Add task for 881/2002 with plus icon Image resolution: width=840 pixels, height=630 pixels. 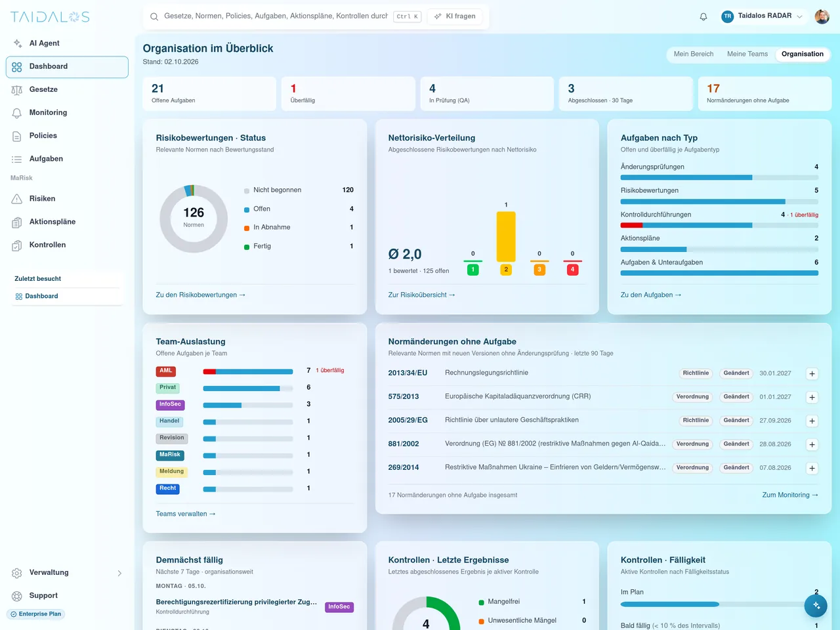coord(812,444)
